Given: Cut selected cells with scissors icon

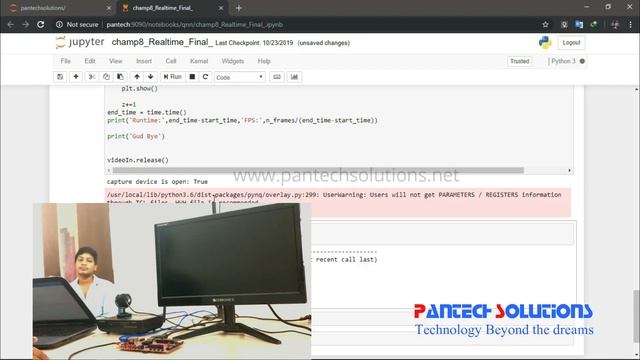Looking at the screenshot, I should tap(92, 77).
